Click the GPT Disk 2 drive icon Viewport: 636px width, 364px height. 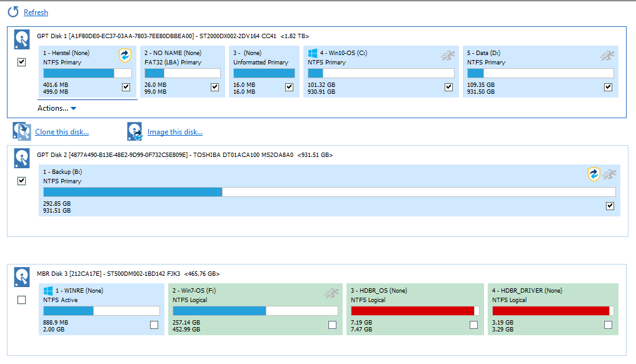[x=22, y=159]
